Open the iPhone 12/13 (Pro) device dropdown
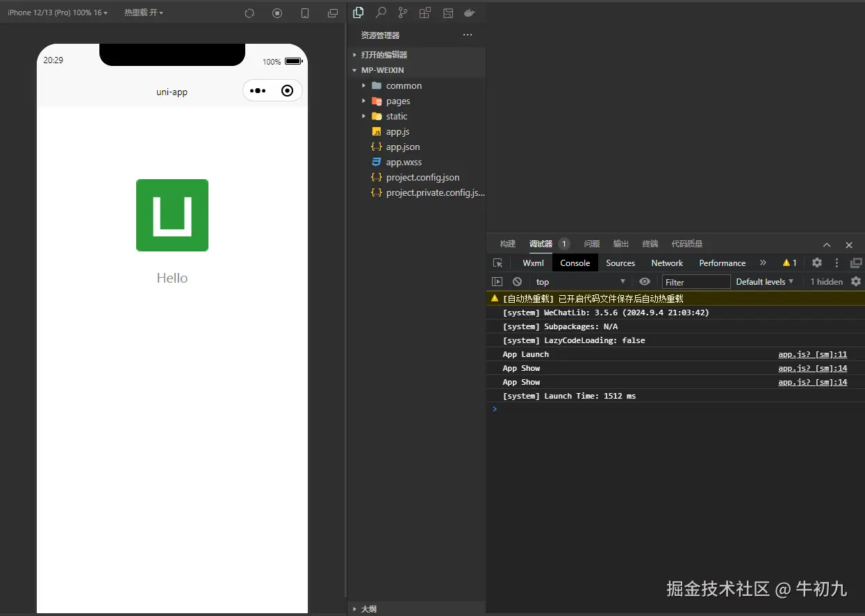This screenshot has height=616, width=865. [x=58, y=13]
